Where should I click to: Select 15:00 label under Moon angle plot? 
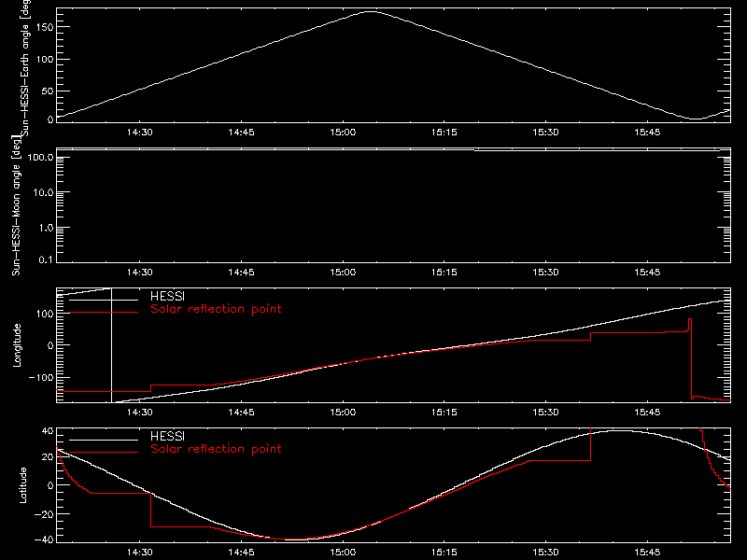click(343, 272)
